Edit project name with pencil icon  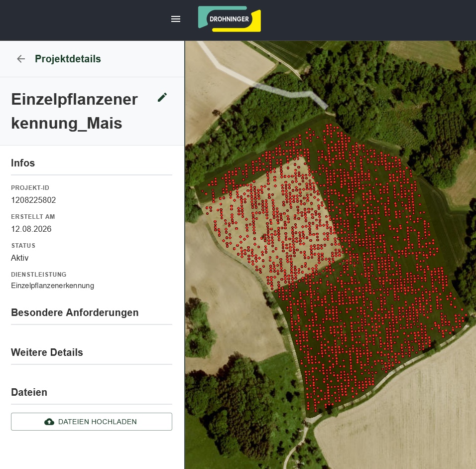[162, 97]
